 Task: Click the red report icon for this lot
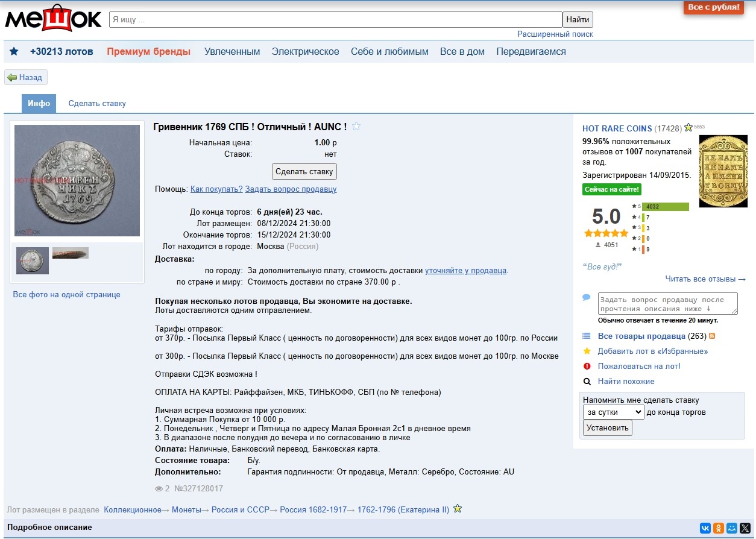587,366
